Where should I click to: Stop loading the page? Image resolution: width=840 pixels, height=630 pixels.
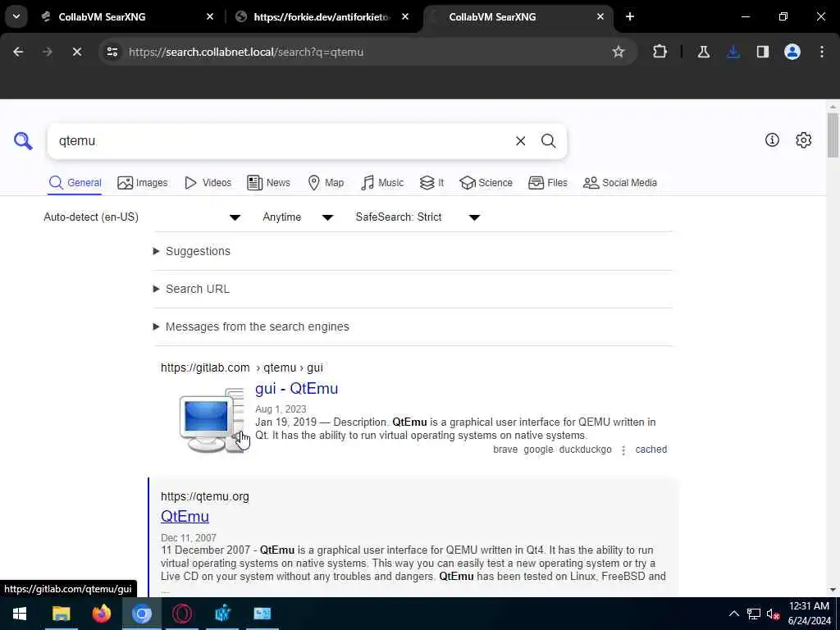pos(76,52)
